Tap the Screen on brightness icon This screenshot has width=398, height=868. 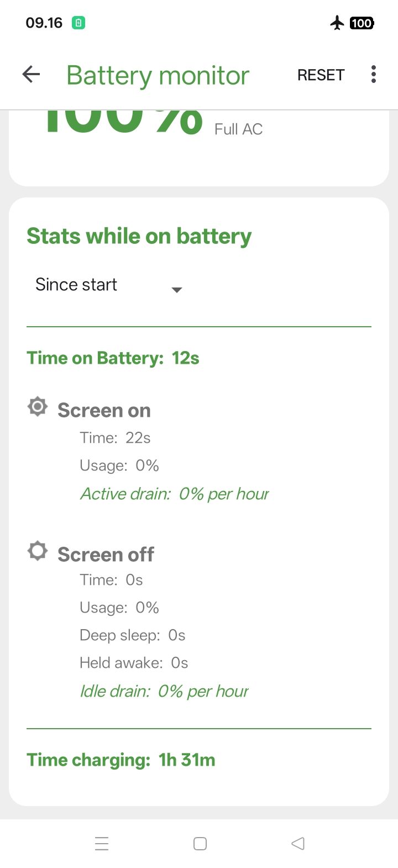(38, 407)
